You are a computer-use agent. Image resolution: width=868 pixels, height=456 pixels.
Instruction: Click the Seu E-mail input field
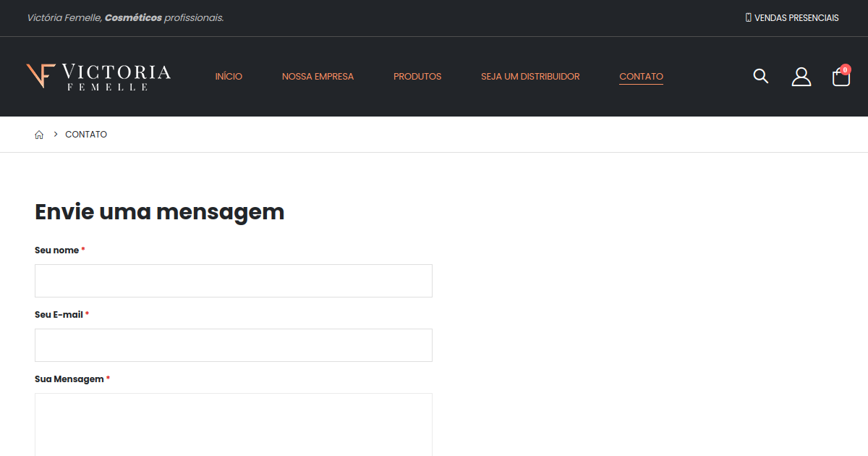tap(234, 345)
